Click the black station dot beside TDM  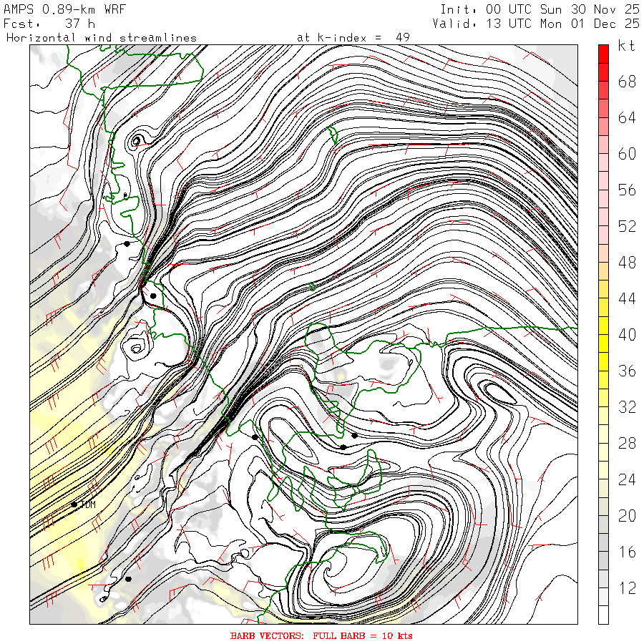point(74,504)
